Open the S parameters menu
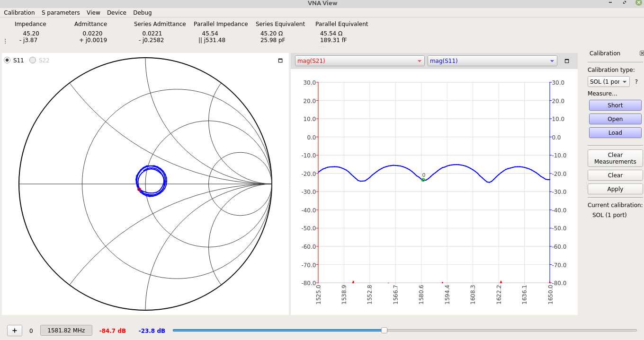Image resolution: width=644 pixels, height=340 pixels. pos(61,13)
